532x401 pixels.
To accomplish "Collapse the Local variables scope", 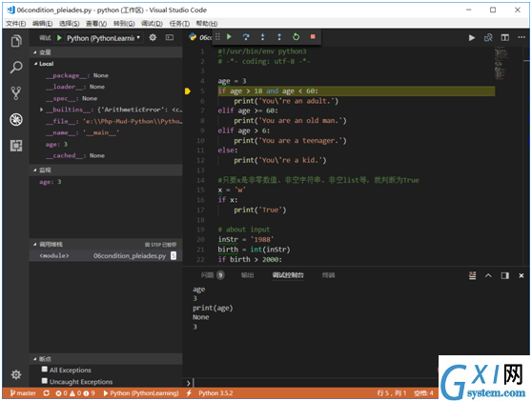I will (x=35, y=64).
